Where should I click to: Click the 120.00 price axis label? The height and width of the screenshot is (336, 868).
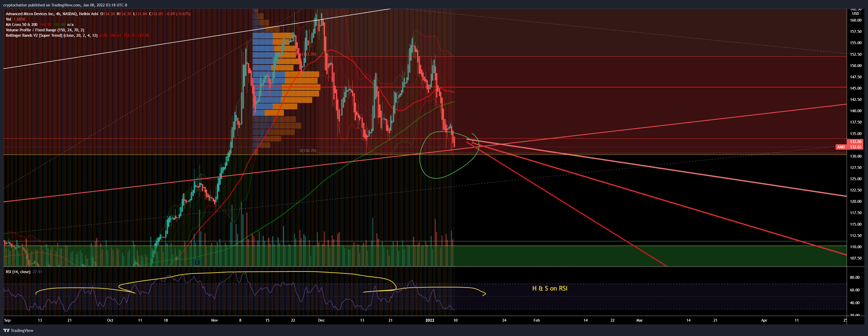(855, 201)
